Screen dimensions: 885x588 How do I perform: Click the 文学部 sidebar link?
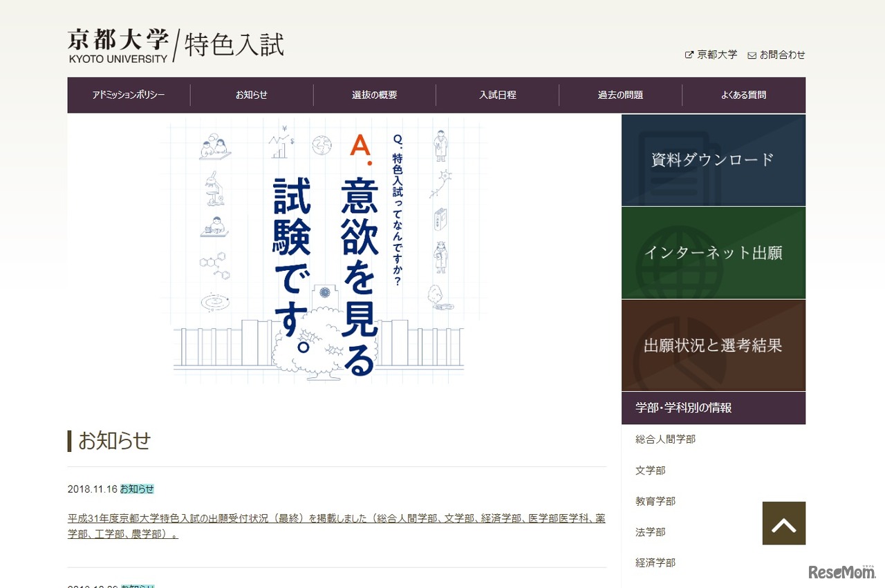pyautogui.click(x=650, y=470)
